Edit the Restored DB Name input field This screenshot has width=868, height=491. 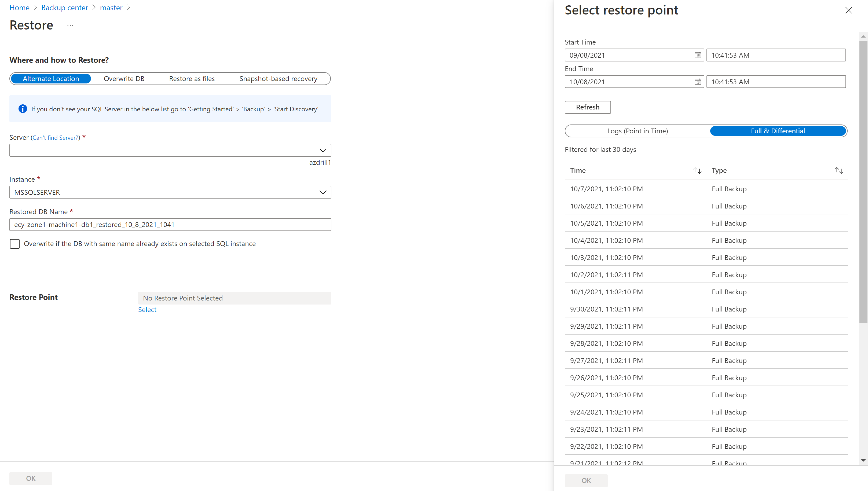pyautogui.click(x=170, y=225)
